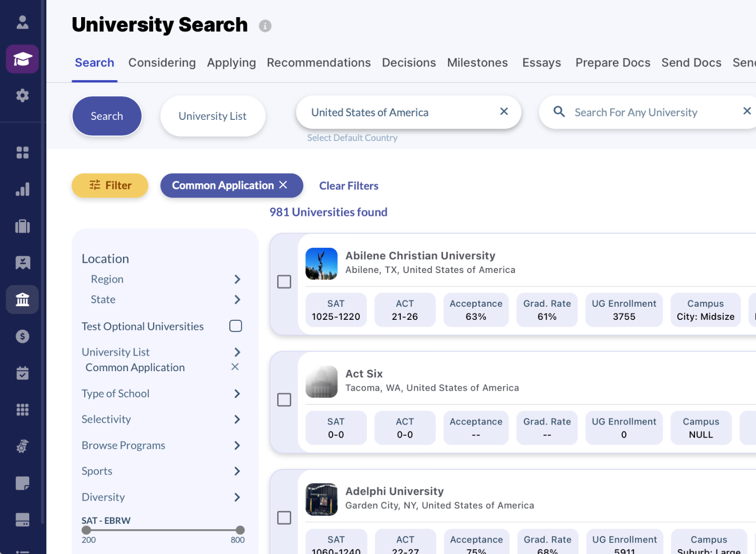Open the calendar check sidebar icon
The width and height of the screenshot is (756, 554).
[x=23, y=373]
